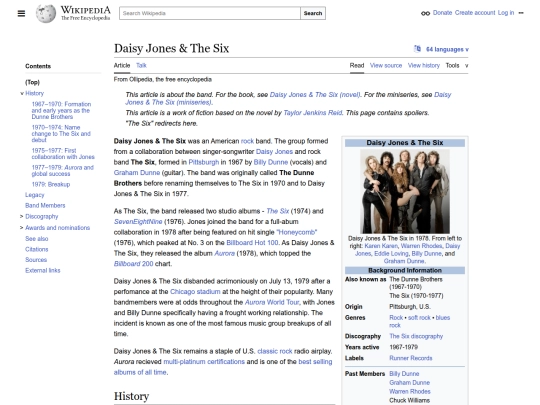
Task: Open the Billboard Hot 100 link
Action: coord(252,243)
